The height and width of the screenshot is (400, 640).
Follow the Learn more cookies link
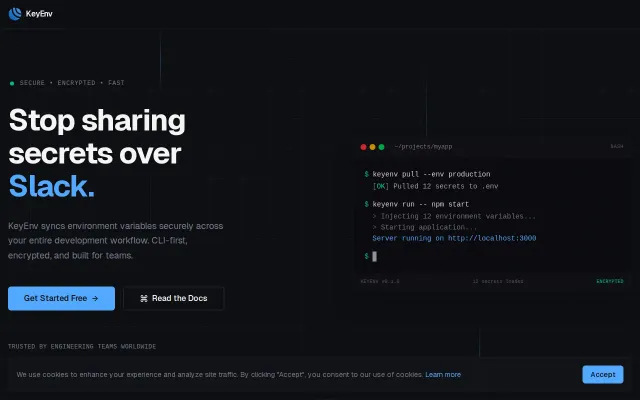443,374
